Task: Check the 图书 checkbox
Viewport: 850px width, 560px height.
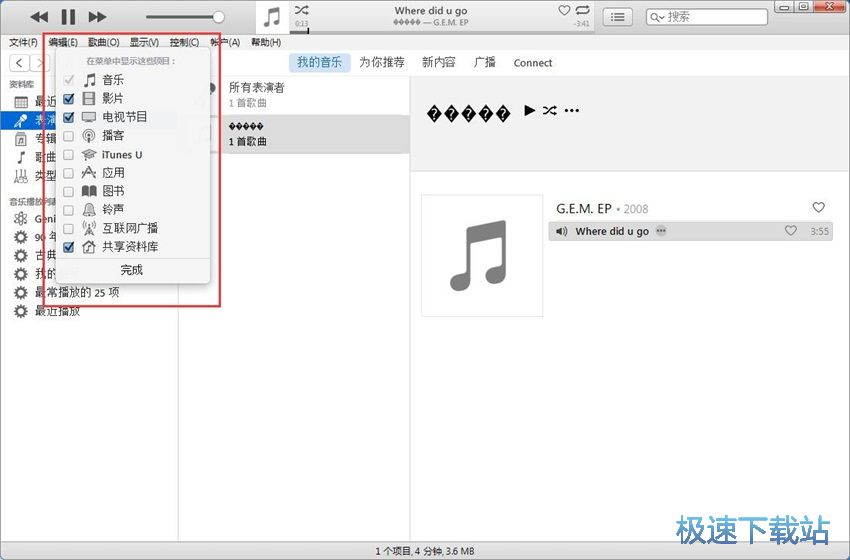Action: tap(68, 191)
